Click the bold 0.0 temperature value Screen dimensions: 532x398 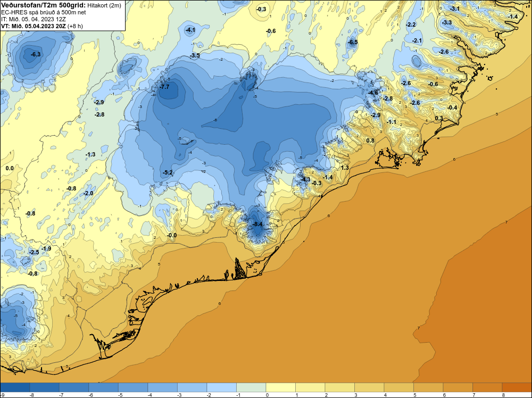[10, 168]
